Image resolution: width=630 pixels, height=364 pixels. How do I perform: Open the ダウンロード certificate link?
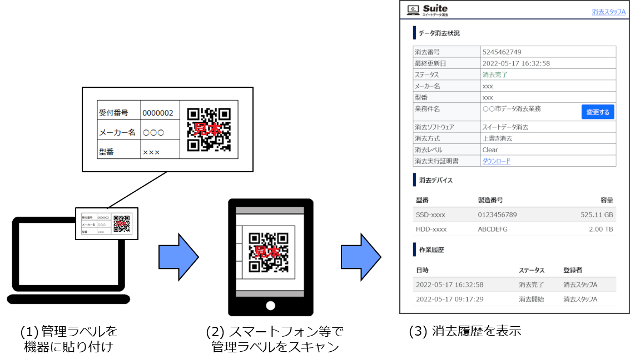click(x=496, y=161)
